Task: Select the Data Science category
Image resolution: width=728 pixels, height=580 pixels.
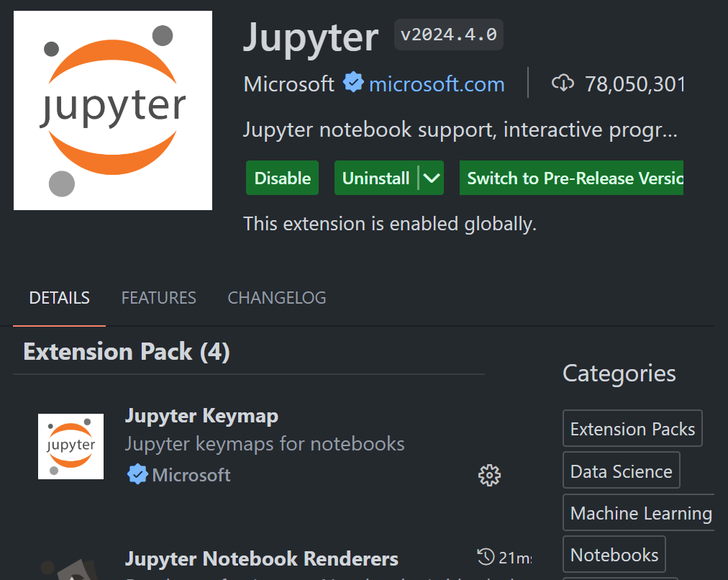Action: [622, 471]
